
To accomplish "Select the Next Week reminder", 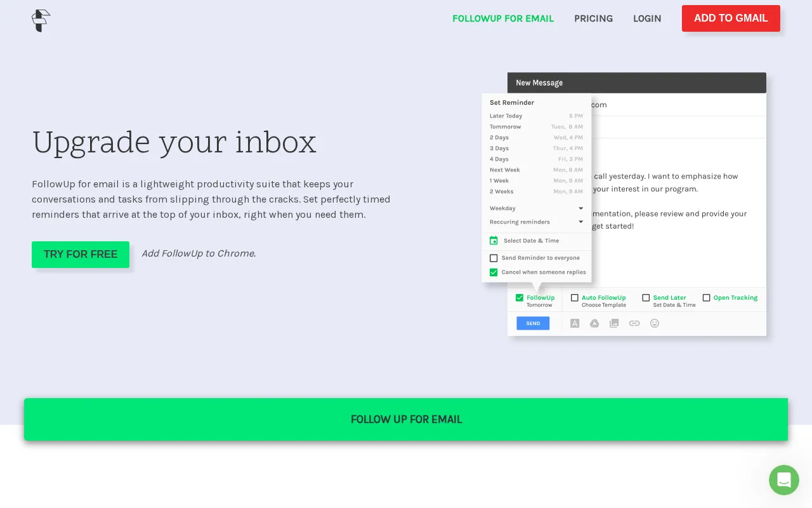I will (x=537, y=170).
